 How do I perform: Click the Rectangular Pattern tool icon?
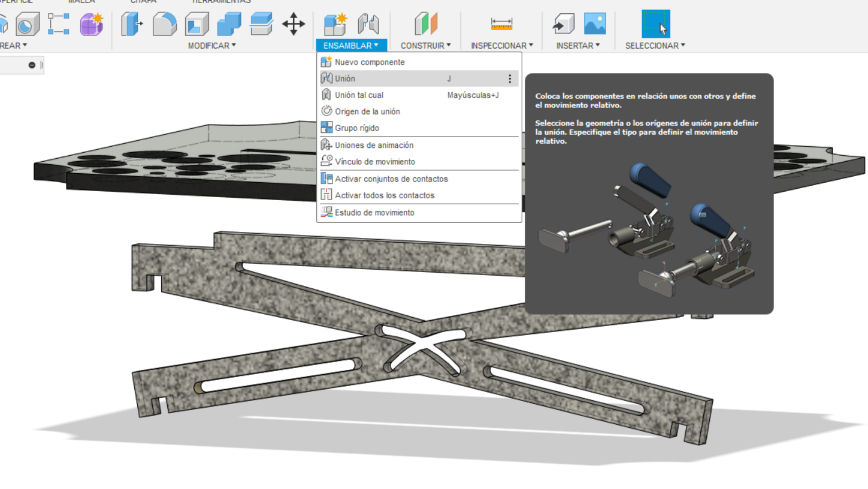(x=59, y=24)
